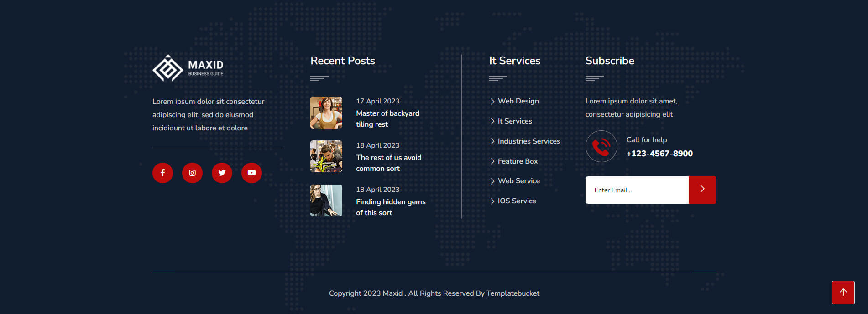
Task: Click the Enter Email input field
Action: pos(637,190)
